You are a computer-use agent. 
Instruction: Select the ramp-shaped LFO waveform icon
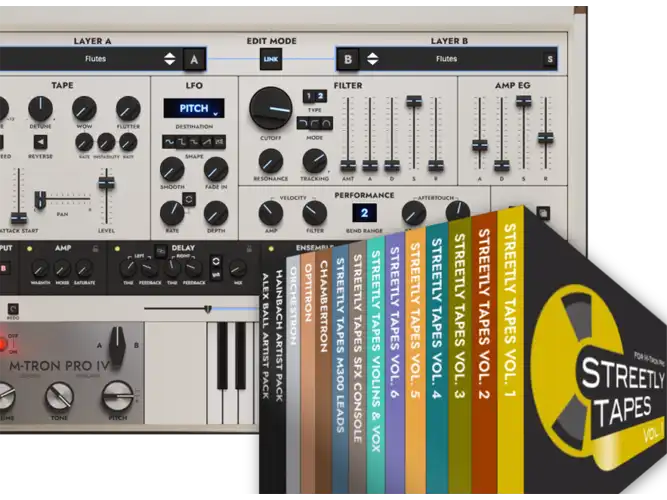(207, 142)
